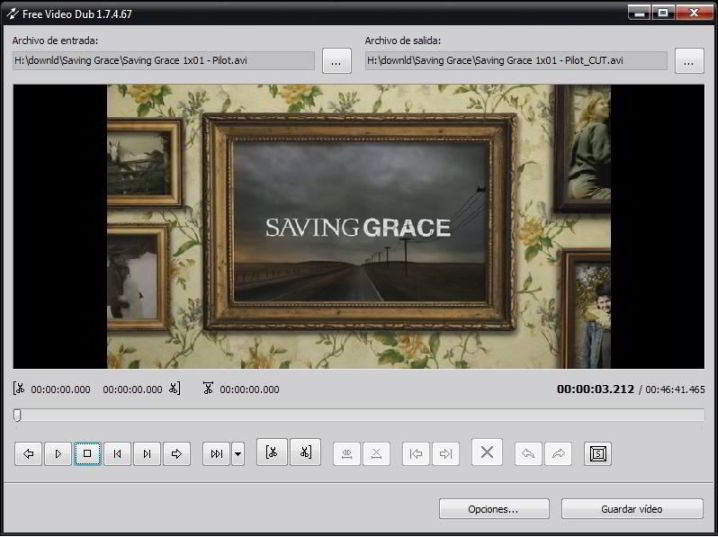Browse for input file with ellipsis button
The image size is (718, 537).
[337, 61]
